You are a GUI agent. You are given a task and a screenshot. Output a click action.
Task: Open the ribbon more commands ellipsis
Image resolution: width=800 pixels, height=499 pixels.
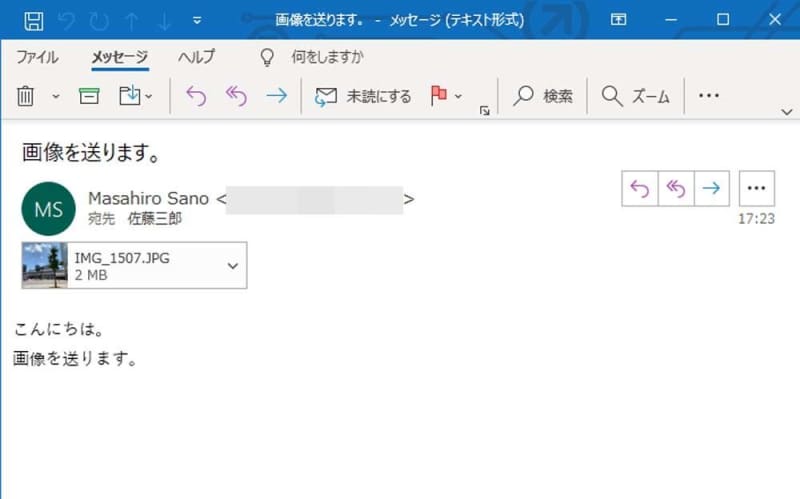(709, 95)
